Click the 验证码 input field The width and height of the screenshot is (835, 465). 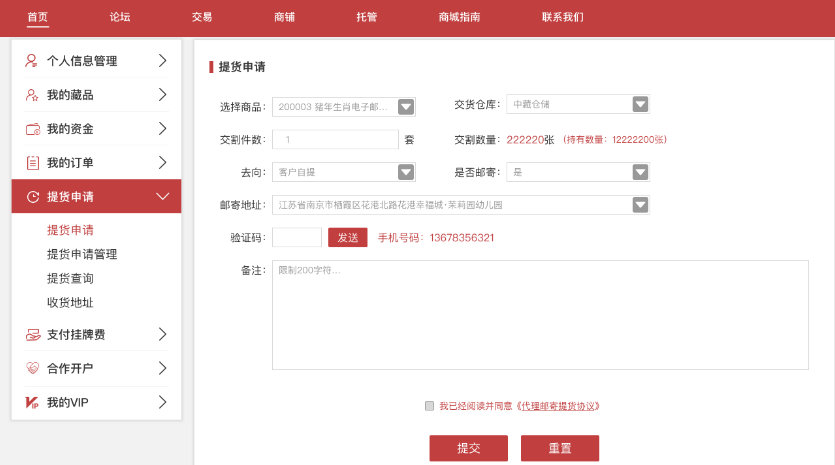pyautogui.click(x=297, y=238)
